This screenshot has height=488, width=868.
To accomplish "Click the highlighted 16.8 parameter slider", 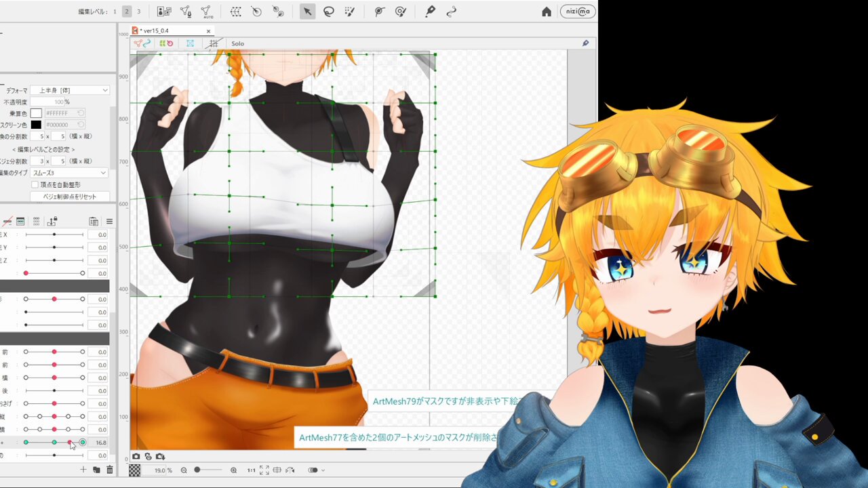I will click(x=54, y=443).
